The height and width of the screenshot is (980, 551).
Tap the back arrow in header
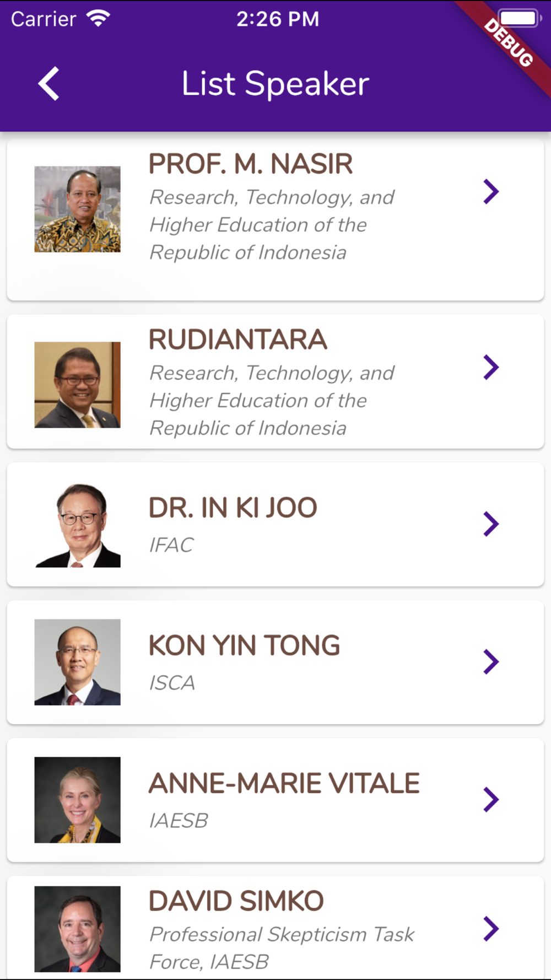[48, 84]
